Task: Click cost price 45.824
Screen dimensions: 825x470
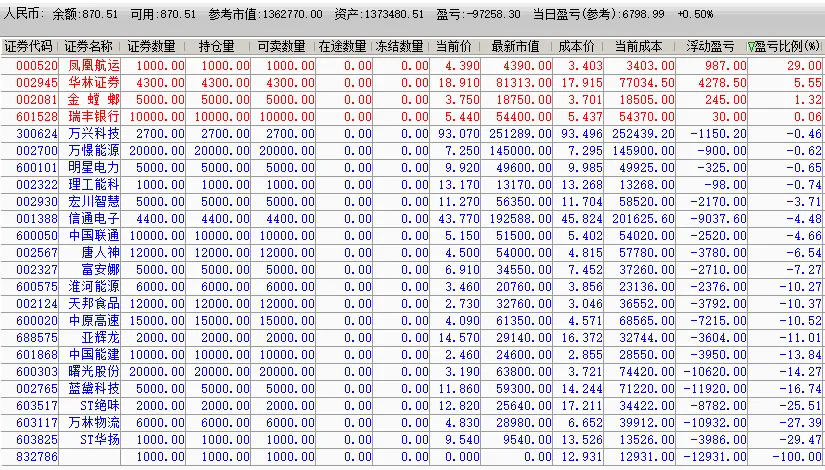Action: pos(581,219)
